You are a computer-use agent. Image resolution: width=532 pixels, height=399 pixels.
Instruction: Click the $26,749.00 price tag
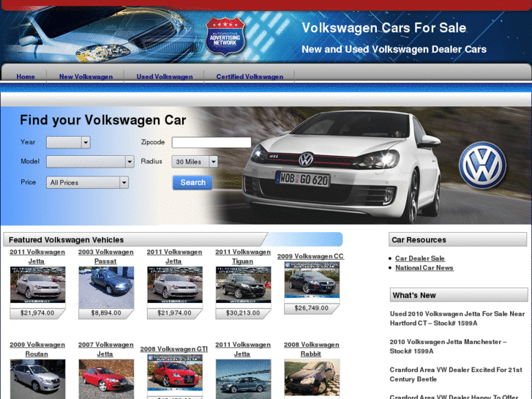click(x=312, y=308)
